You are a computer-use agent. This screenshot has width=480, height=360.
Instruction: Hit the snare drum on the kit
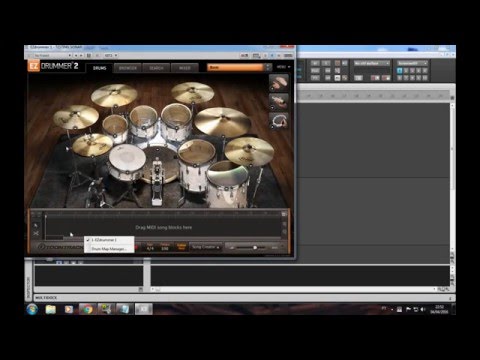point(127,162)
